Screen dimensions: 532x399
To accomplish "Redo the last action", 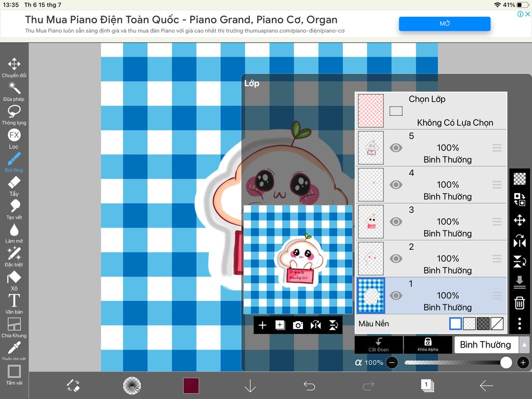I will [x=368, y=386].
